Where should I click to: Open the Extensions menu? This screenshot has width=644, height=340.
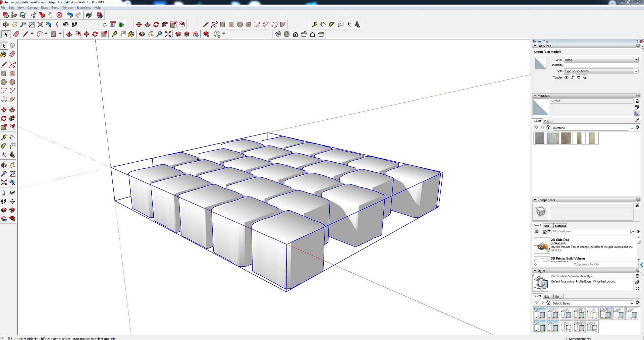[84, 7]
